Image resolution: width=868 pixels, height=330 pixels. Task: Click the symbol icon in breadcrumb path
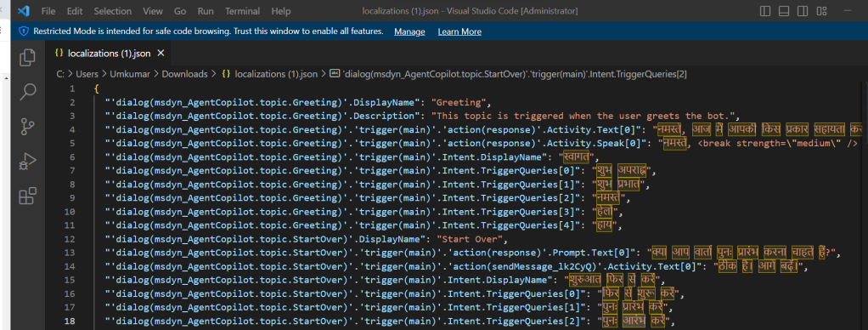[x=335, y=74]
